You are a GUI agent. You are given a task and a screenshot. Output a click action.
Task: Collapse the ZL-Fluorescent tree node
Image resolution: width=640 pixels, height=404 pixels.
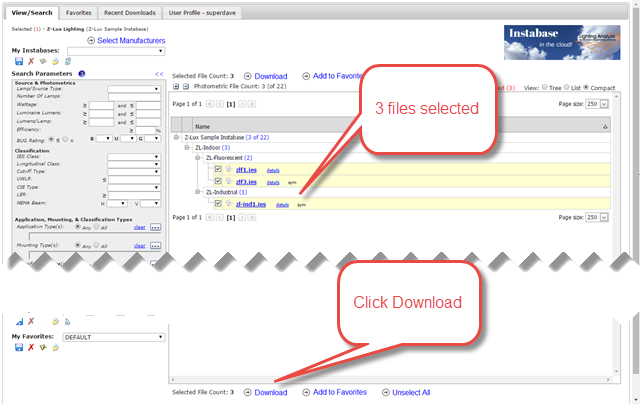pos(198,158)
